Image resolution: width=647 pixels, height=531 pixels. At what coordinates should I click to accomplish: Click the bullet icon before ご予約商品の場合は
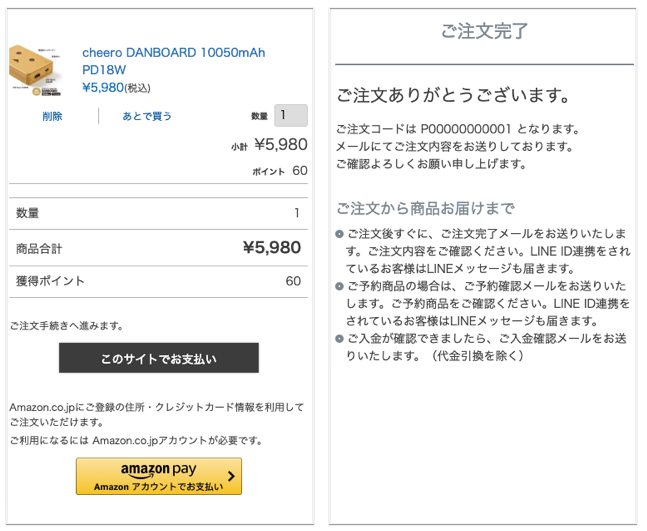[339, 286]
